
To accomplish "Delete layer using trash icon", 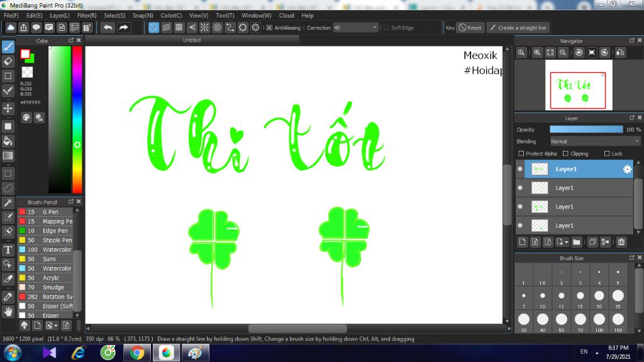I will point(621,242).
